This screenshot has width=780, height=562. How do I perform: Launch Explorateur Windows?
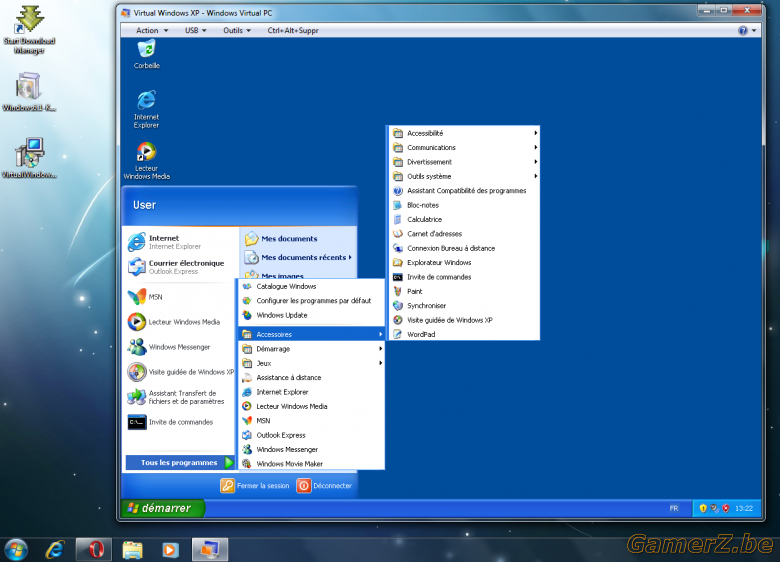click(464, 263)
